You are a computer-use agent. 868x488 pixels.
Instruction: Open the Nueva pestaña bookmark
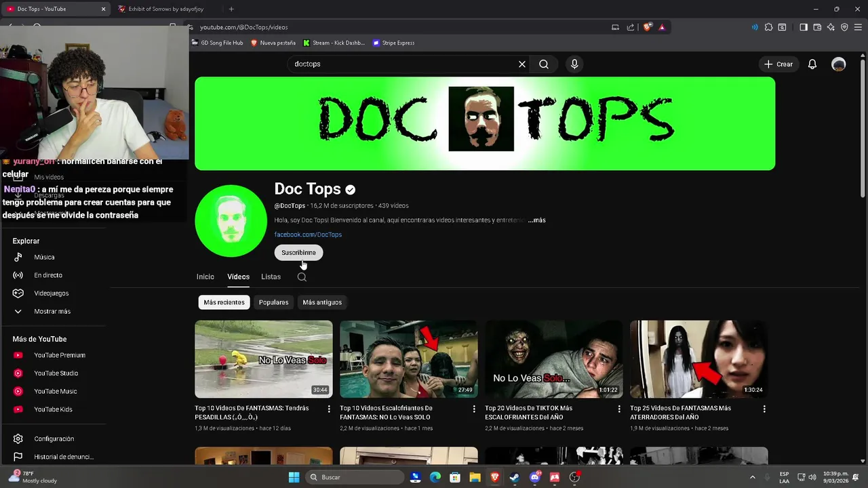pyautogui.click(x=273, y=43)
